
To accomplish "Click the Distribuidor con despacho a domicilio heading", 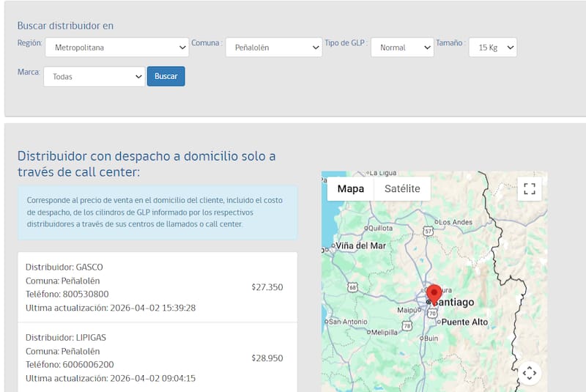I will pos(146,164).
